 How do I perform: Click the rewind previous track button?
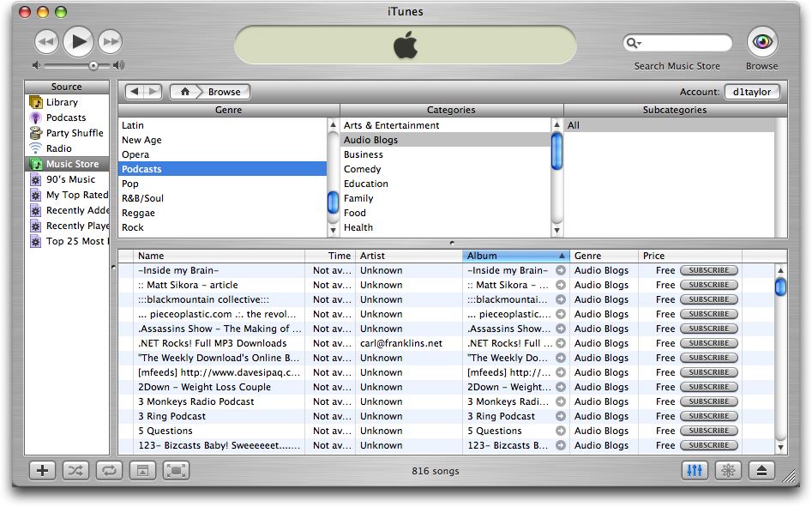tap(46, 41)
